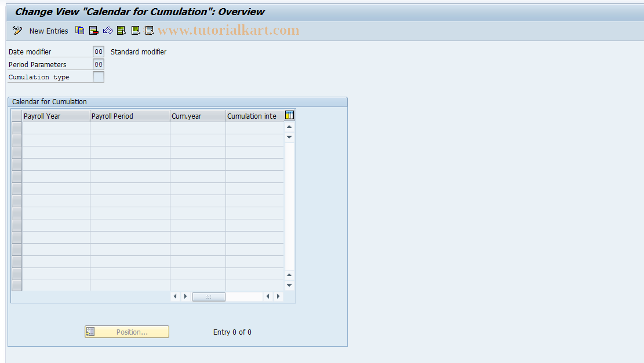Viewport: 644px width, 363px height.
Task: Click first row Payroll Period cell
Action: 130,128
